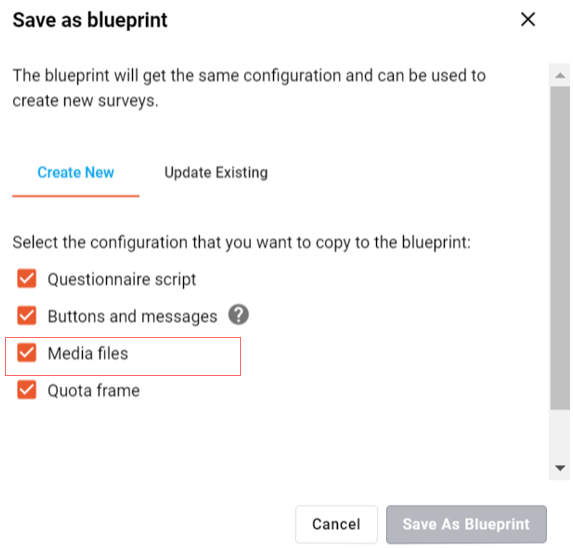
Task: Click the scrollbar up arrow
Action: point(560,76)
